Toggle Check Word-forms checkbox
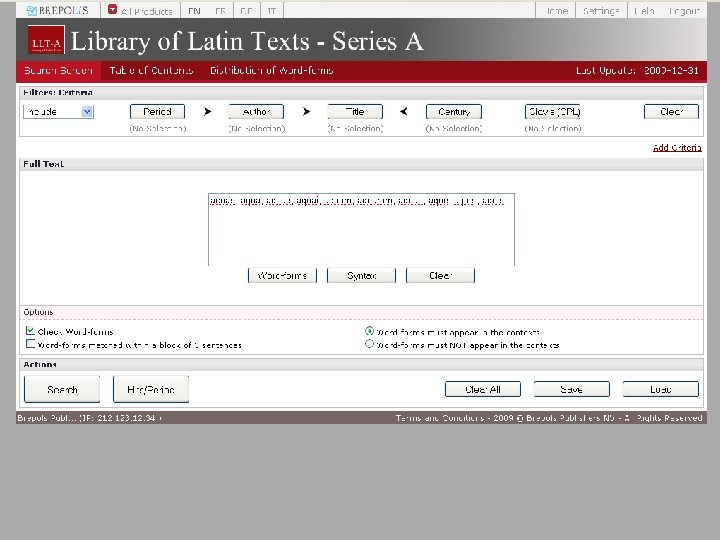This screenshot has height=540, width=720. [x=30, y=331]
